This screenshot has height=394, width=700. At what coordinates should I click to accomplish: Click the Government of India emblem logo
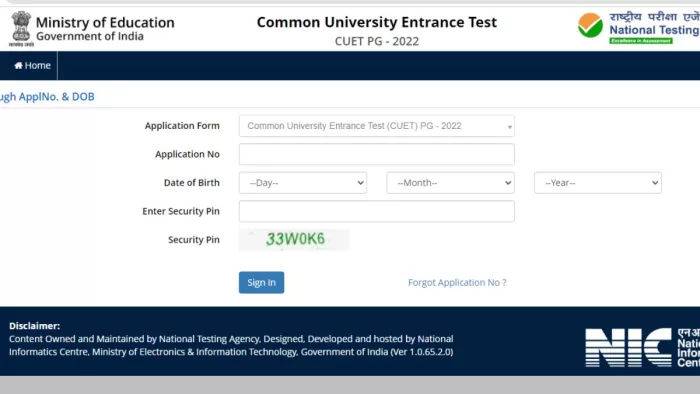click(x=21, y=29)
